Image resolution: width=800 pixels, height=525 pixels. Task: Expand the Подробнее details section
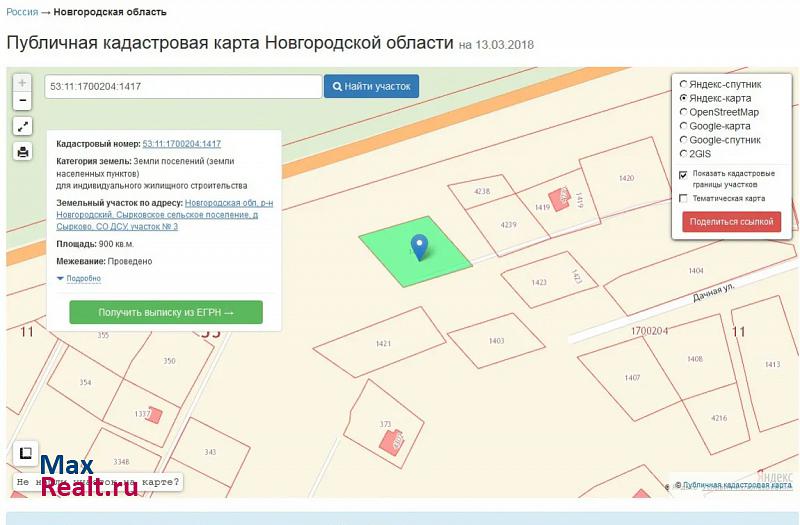tap(82, 279)
